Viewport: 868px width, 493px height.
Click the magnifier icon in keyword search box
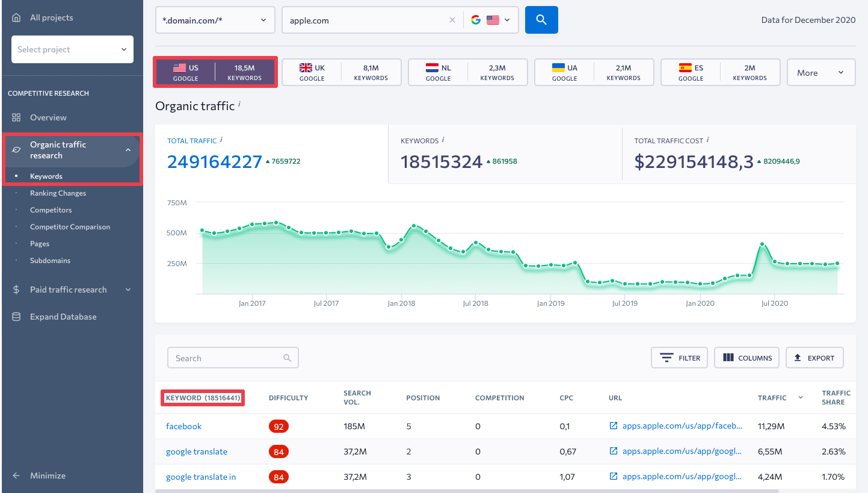click(288, 358)
